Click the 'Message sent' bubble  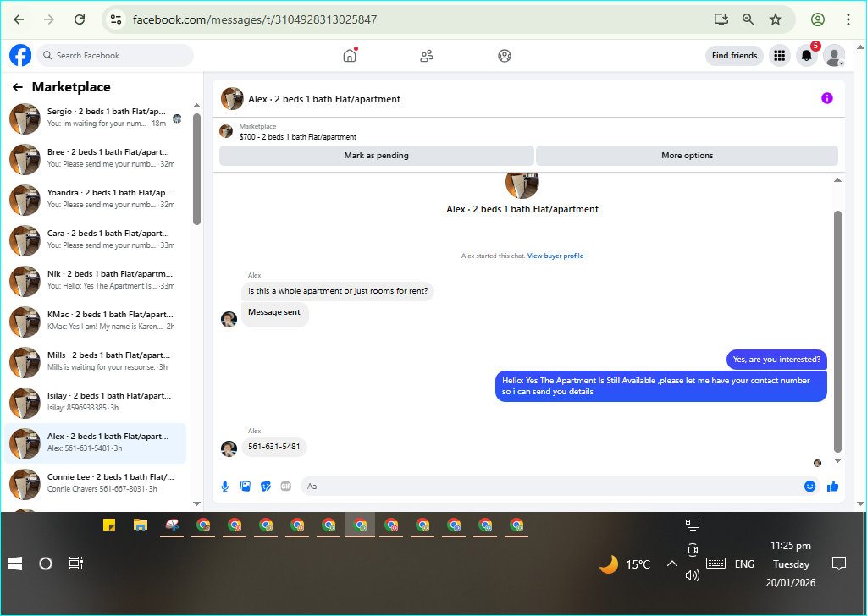point(274,313)
